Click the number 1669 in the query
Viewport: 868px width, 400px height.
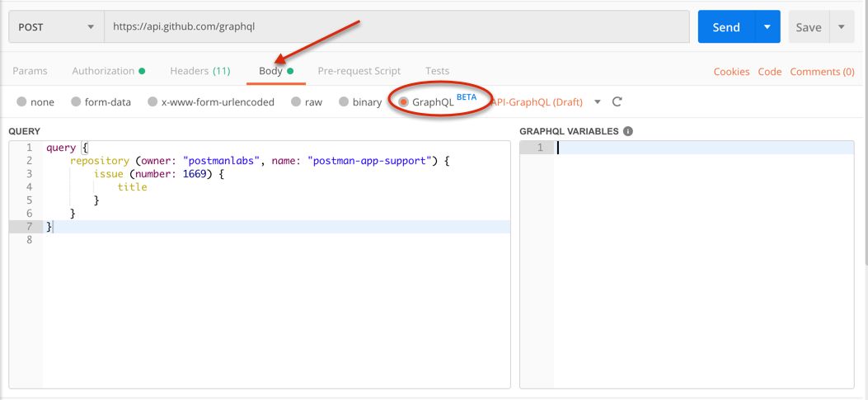195,174
